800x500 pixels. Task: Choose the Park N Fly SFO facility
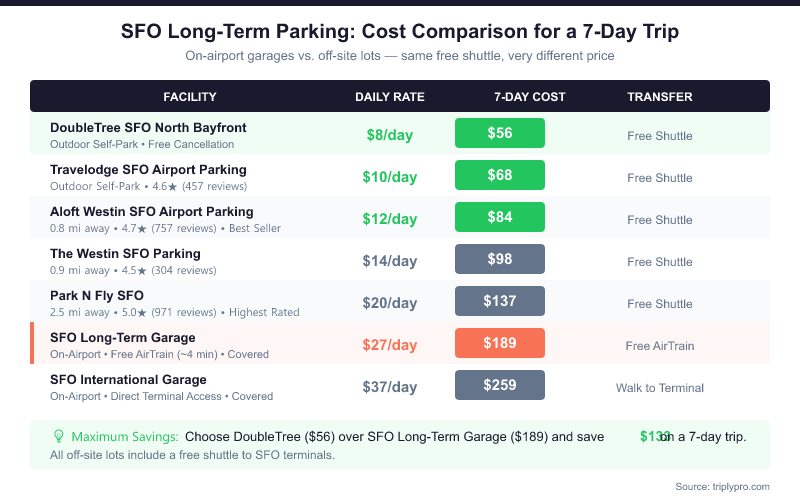click(x=97, y=296)
